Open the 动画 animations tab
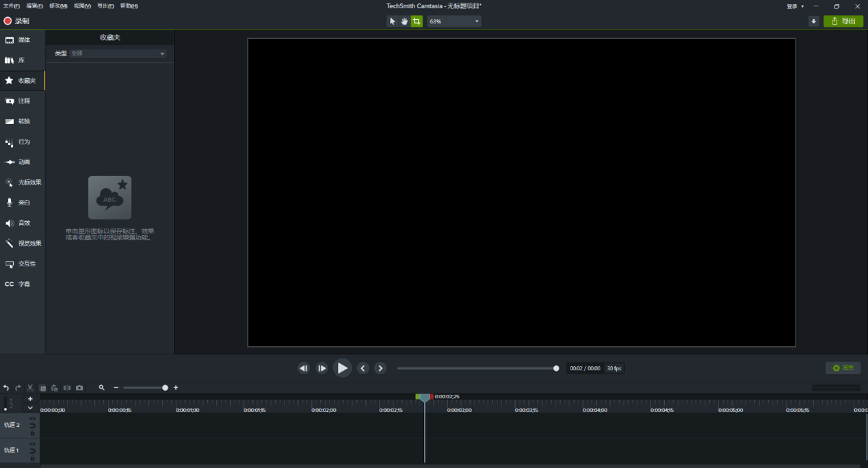Viewport: 868px width, 468px height. click(23, 162)
